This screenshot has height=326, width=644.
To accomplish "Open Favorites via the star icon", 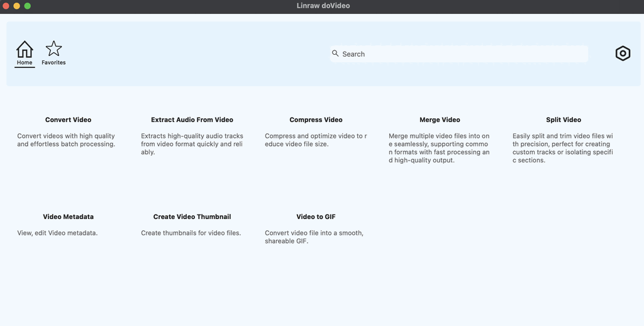I will [54, 48].
